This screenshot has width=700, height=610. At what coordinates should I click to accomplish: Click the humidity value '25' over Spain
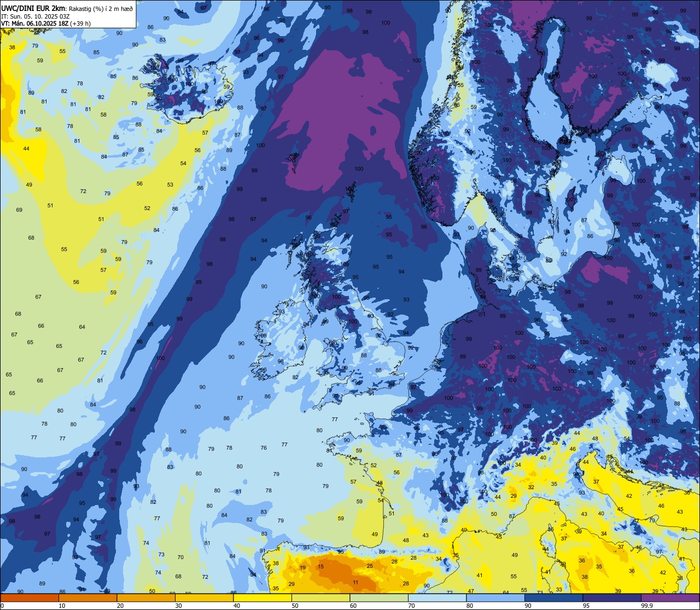[x=370, y=566]
